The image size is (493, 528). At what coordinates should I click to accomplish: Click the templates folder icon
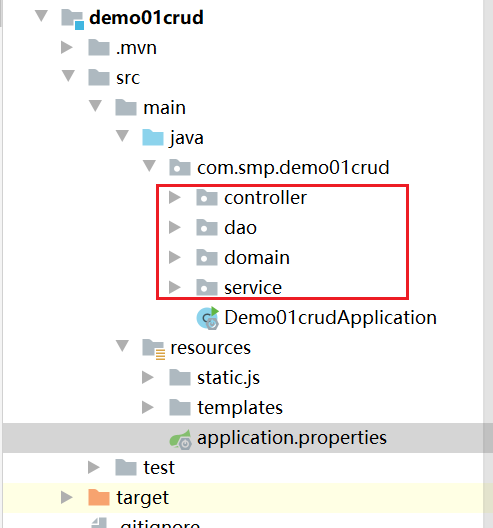click(180, 407)
